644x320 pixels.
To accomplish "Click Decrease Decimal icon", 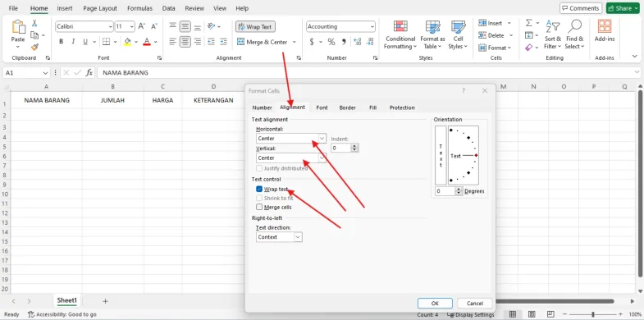I will point(370,42).
